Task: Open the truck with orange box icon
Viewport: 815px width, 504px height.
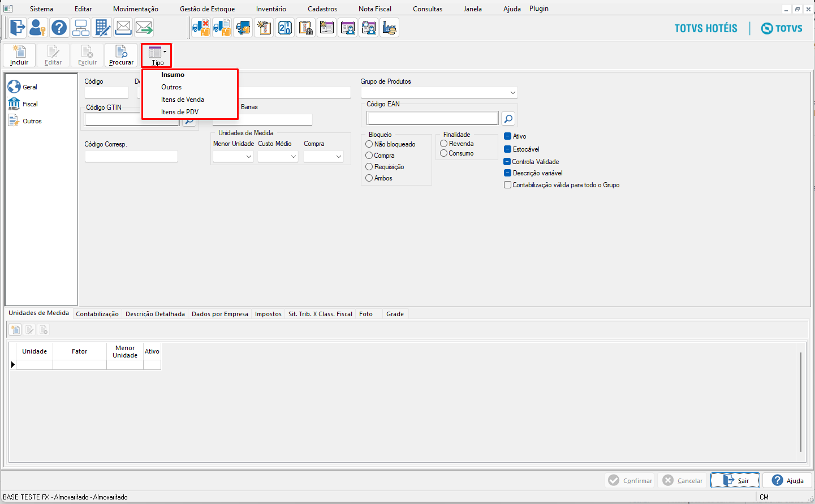Action: [243, 27]
